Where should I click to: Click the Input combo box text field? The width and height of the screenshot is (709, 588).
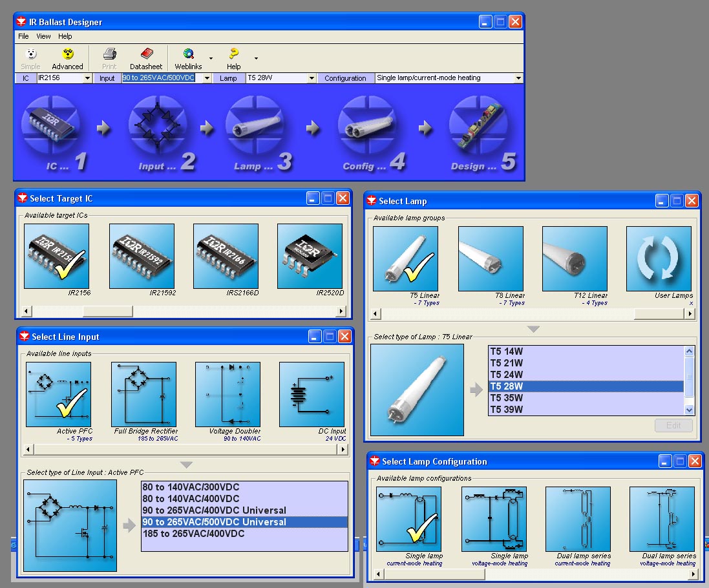[162, 78]
